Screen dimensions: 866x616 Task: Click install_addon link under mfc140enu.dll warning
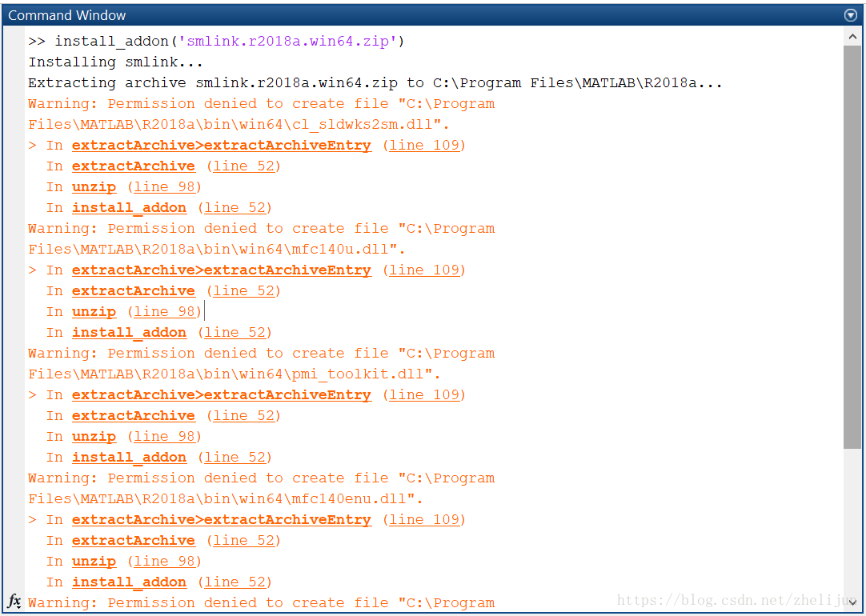click(129, 582)
